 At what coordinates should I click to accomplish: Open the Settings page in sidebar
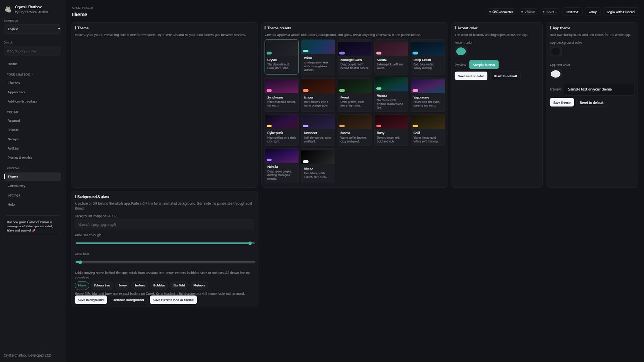point(33,195)
